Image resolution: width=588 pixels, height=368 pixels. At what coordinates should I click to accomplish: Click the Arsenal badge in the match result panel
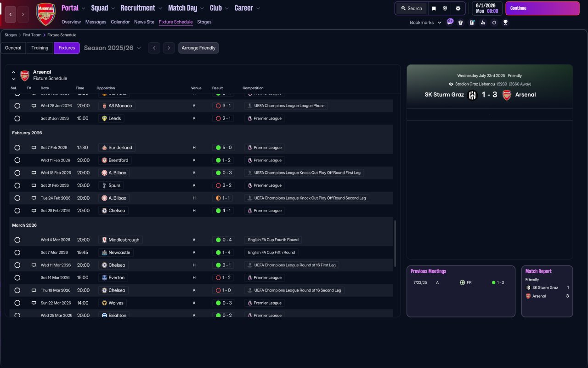coord(507,95)
